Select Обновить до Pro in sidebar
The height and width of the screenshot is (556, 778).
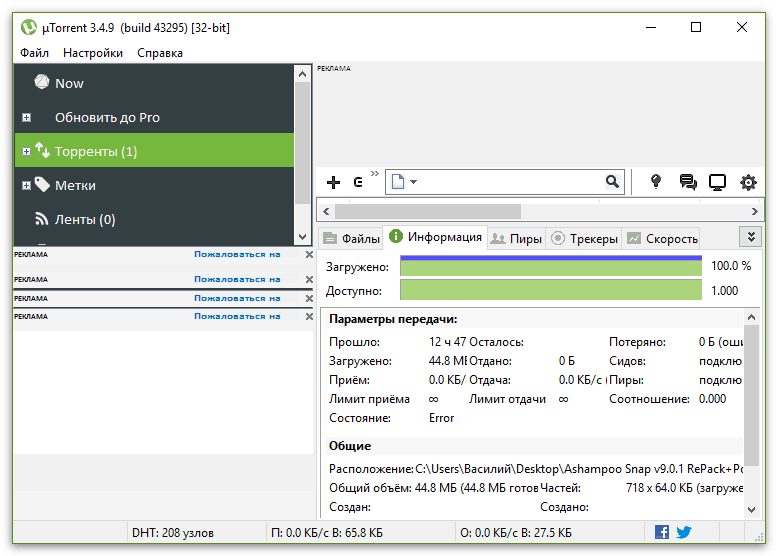(x=154, y=118)
